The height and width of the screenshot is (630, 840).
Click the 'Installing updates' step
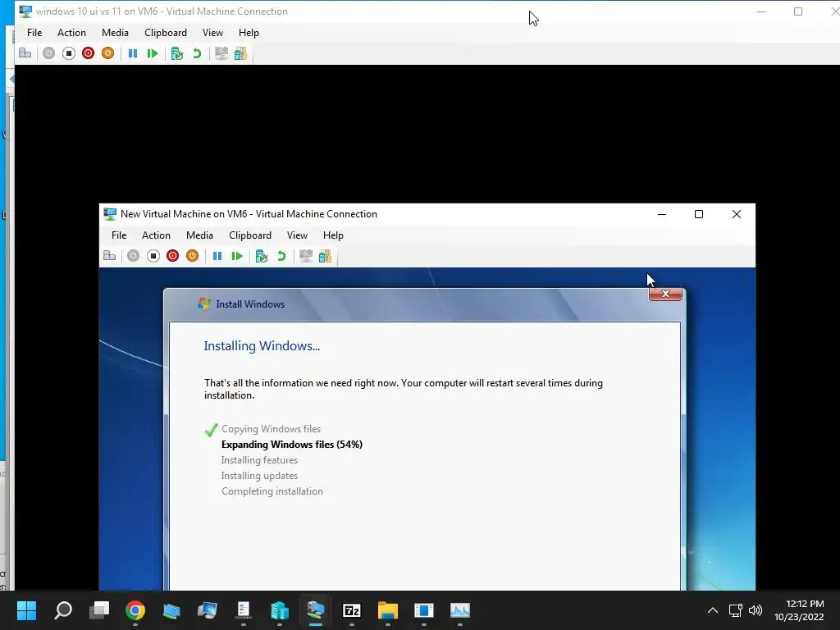pyautogui.click(x=259, y=475)
